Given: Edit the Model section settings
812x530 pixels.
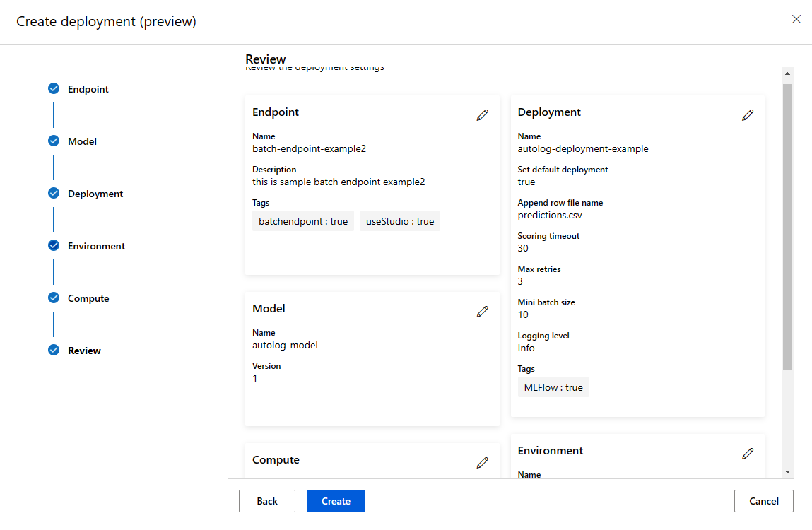Looking at the screenshot, I should pos(483,312).
